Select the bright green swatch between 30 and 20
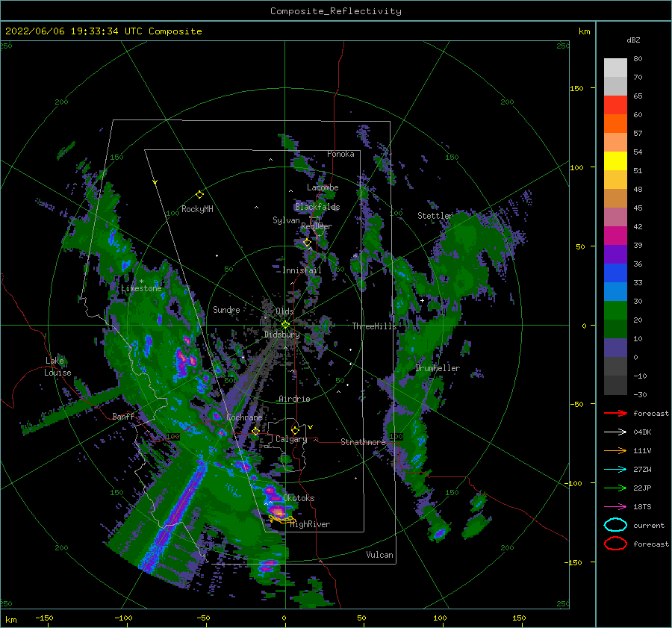Viewport: 672px width, 628px height. [615, 311]
